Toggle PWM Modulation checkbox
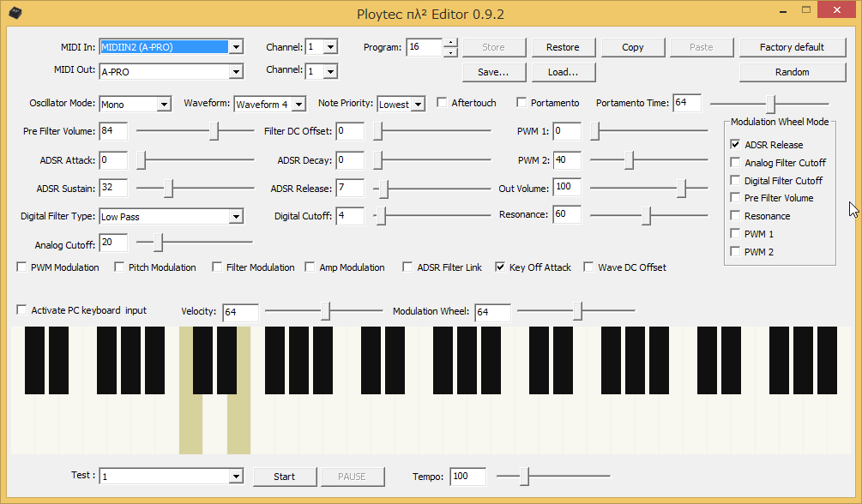Screen dimensions: 862x504 [21, 267]
